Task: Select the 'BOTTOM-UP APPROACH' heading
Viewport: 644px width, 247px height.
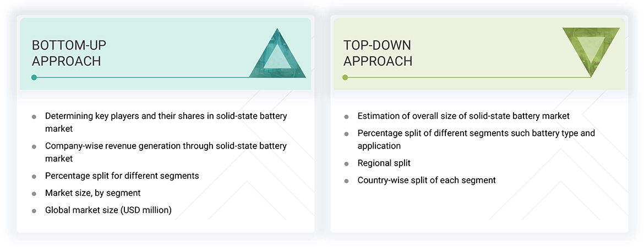Action: coord(66,53)
